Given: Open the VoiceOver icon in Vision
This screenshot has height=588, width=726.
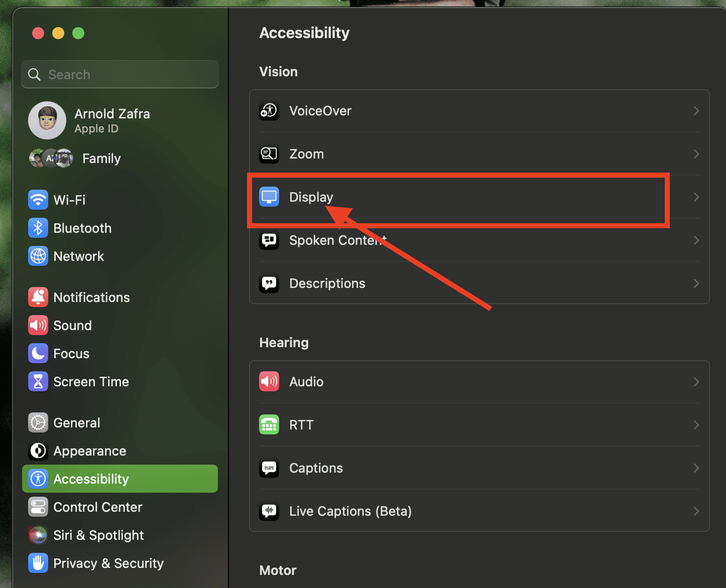Looking at the screenshot, I should click(x=269, y=111).
